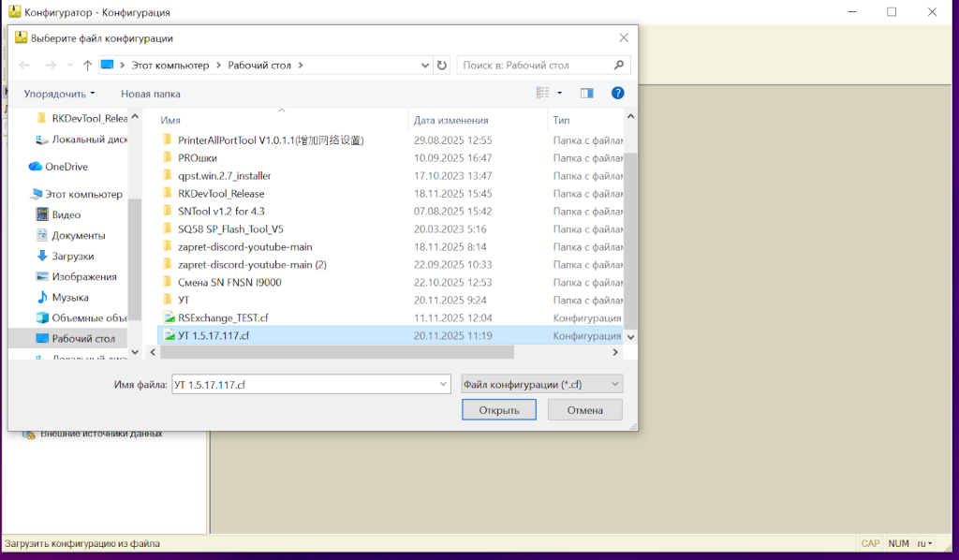Click the Help question mark icon
The width and height of the screenshot is (959, 560).
coord(617,94)
